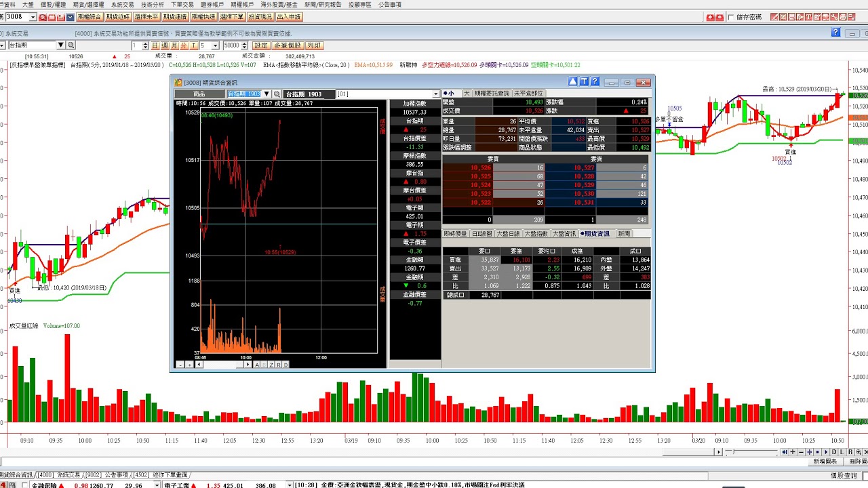Click the red pencil icon in top-right toolbar
The image size is (868, 488).
tap(774, 17)
